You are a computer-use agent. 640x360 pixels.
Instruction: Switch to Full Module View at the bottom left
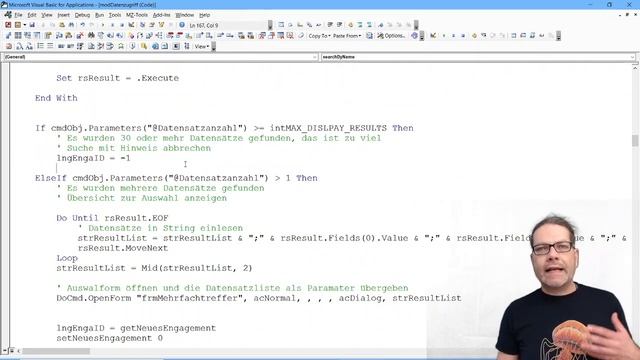pyautogui.click(x=12, y=351)
